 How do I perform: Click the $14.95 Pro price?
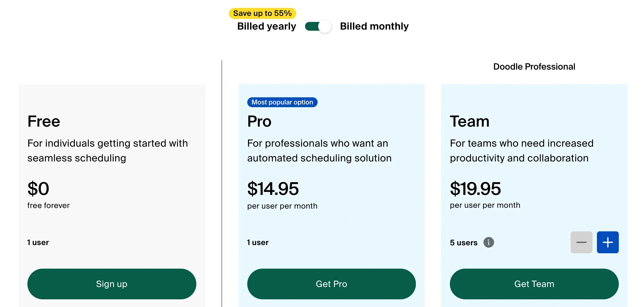click(x=273, y=188)
